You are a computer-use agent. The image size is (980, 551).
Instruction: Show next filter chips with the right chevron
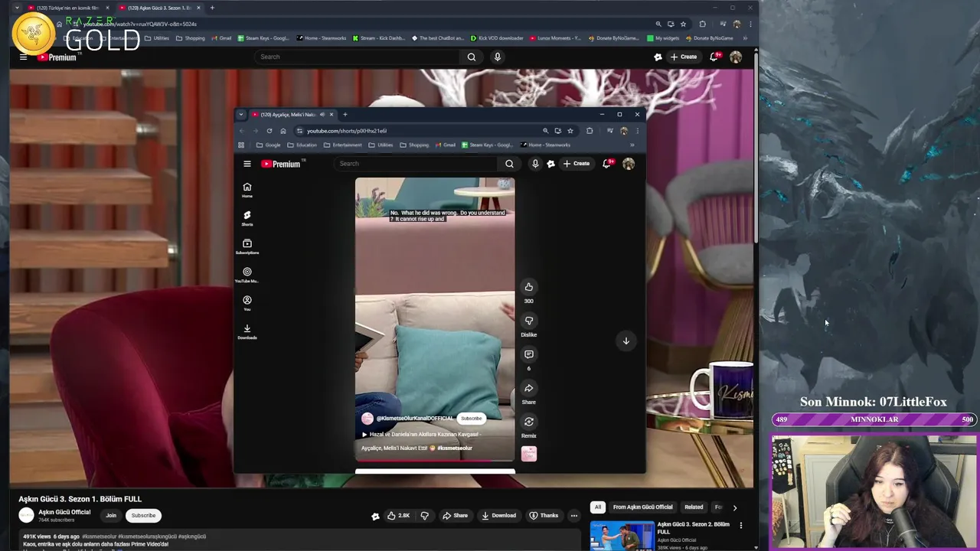click(734, 507)
